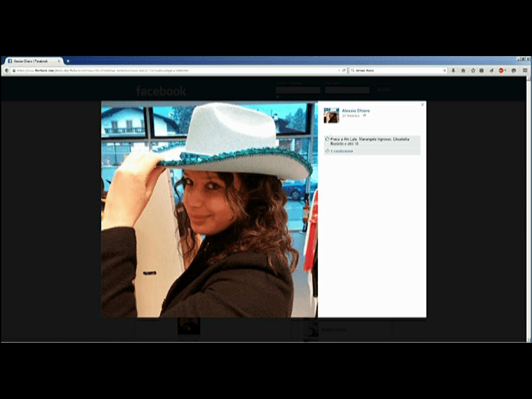This screenshot has height=399, width=532.
Task: Click dimmed Alessia Chiaro text below viewer
Action: coord(333,330)
